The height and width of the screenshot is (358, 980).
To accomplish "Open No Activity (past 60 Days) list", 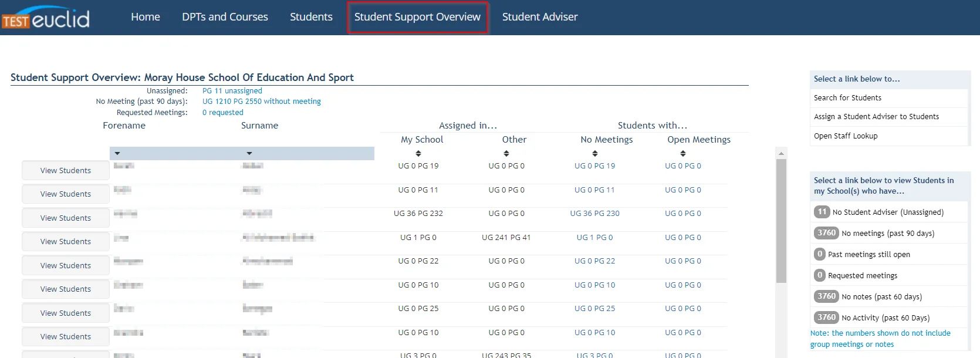I will [886, 318].
